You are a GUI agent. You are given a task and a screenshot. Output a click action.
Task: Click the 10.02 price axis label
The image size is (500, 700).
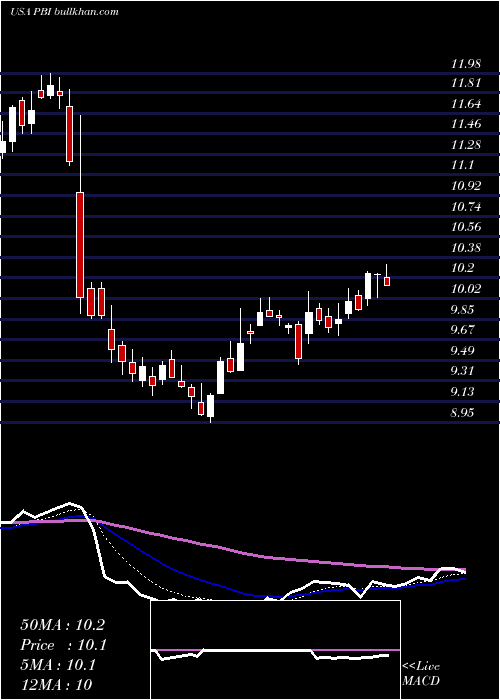pyautogui.click(x=466, y=289)
